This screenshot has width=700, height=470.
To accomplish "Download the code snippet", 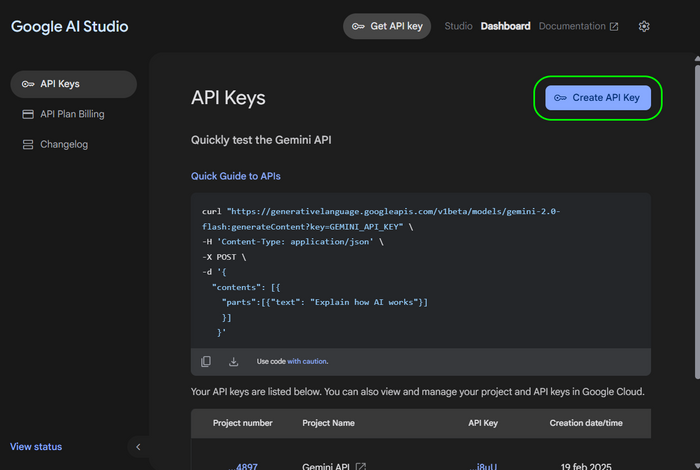I will [234, 361].
